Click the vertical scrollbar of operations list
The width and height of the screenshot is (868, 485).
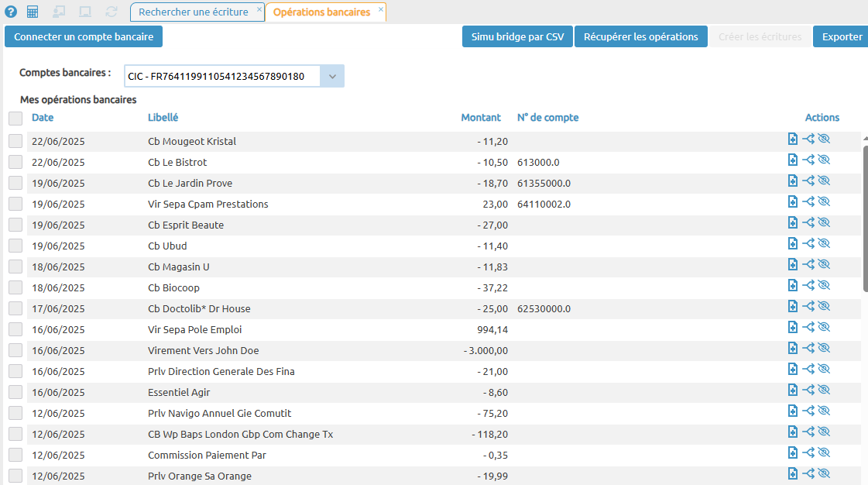[864, 217]
